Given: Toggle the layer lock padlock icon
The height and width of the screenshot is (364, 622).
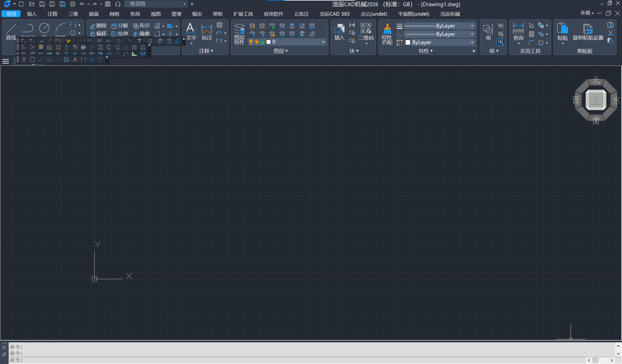Looking at the screenshot, I should (x=262, y=42).
